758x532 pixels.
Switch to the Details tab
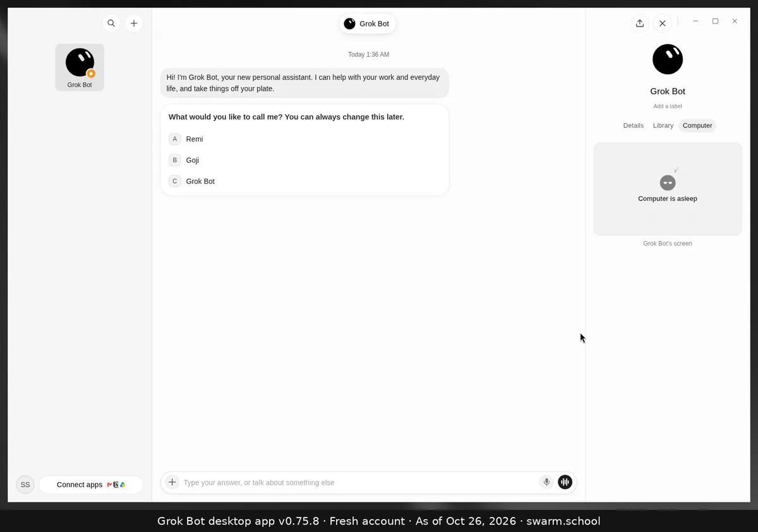(633, 126)
